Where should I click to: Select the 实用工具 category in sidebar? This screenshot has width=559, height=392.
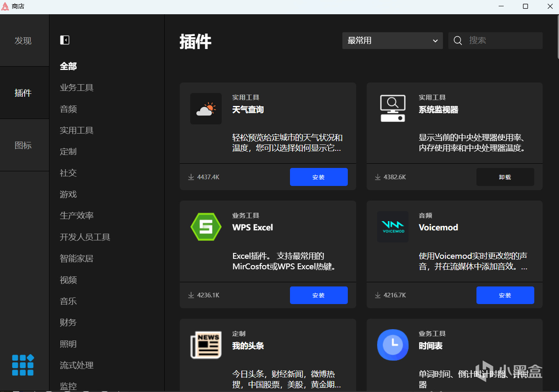(77, 130)
